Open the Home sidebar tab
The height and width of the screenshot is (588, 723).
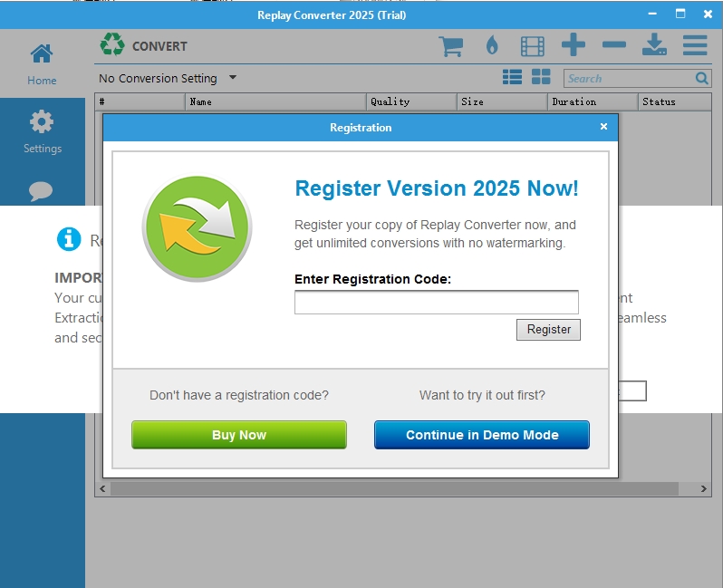(x=42, y=63)
